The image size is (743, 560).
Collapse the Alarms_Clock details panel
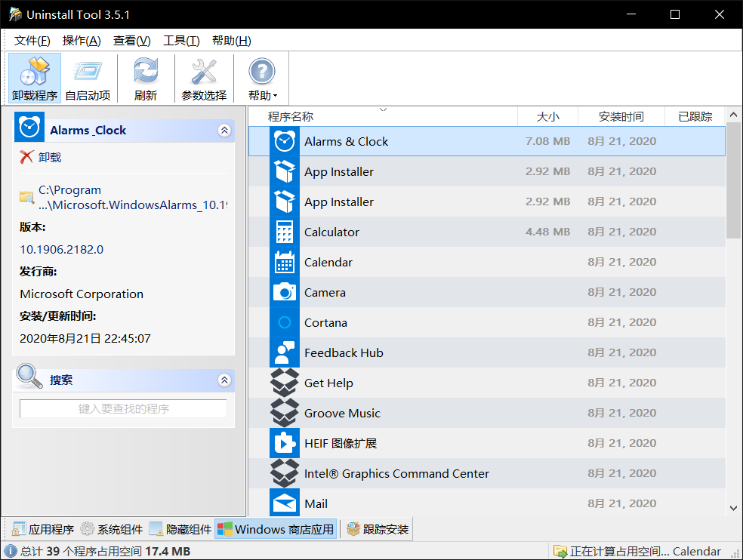(x=224, y=131)
